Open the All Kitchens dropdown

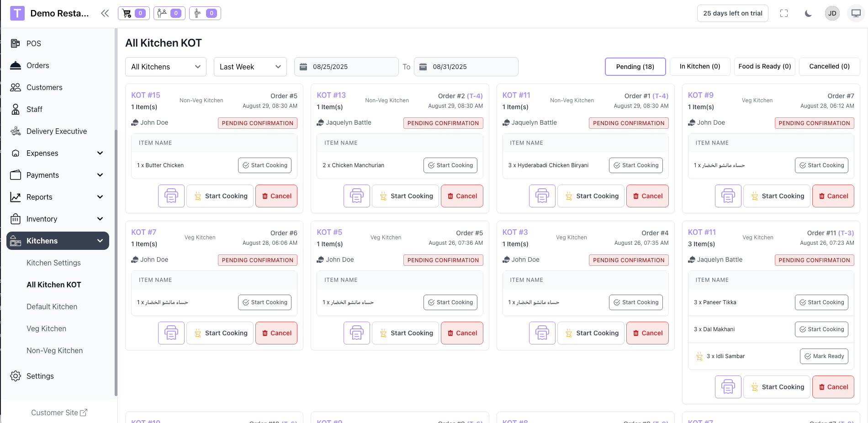(165, 67)
